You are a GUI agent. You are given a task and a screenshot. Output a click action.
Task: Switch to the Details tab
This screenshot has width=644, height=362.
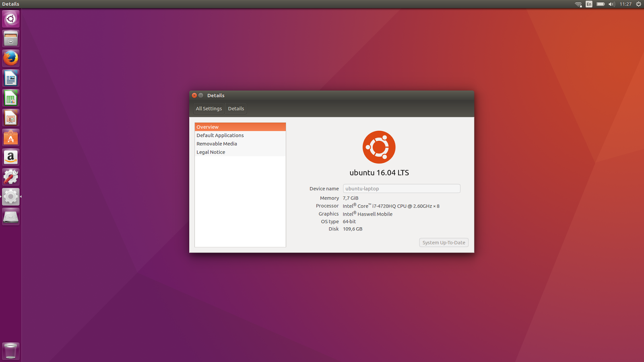(x=236, y=108)
